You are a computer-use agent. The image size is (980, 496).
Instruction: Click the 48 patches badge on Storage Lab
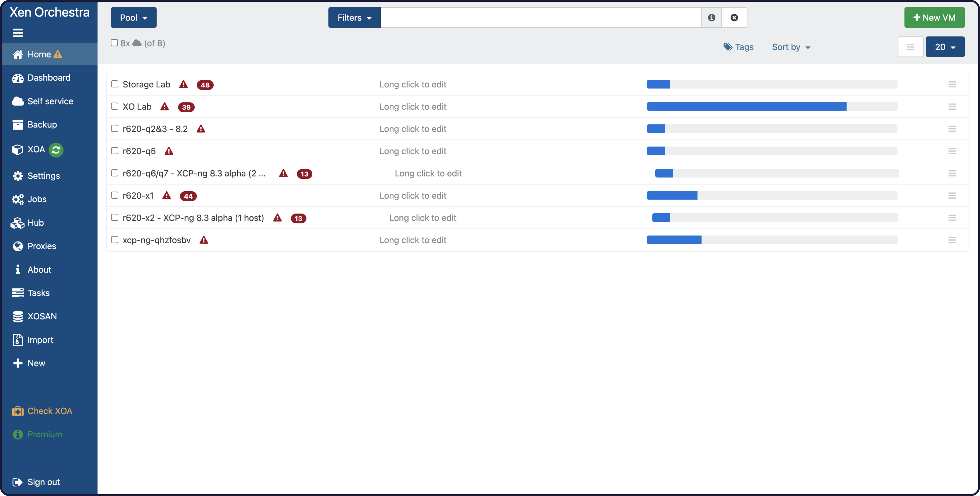pyautogui.click(x=205, y=85)
